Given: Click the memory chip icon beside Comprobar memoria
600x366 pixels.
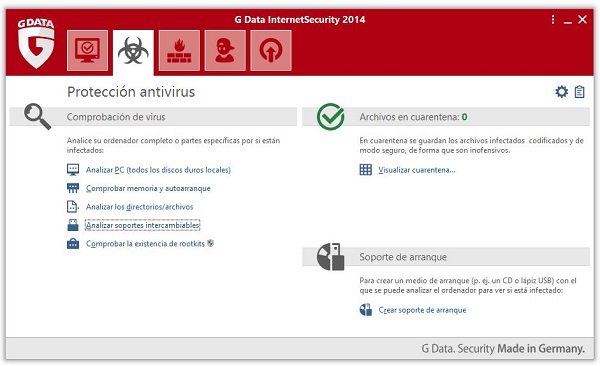Looking at the screenshot, I should [73, 188].
